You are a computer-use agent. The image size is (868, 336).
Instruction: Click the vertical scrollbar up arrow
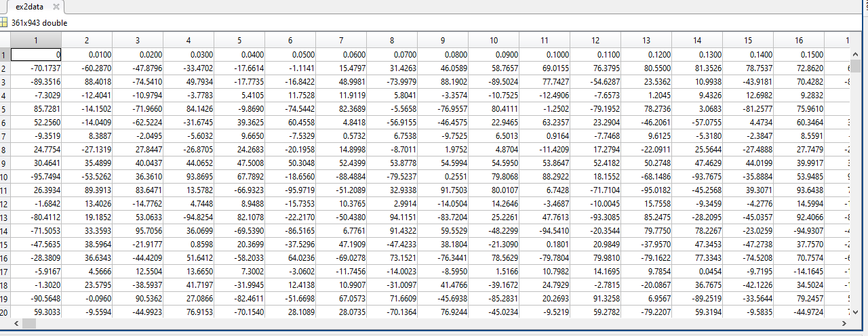click(x=856, y=54)
